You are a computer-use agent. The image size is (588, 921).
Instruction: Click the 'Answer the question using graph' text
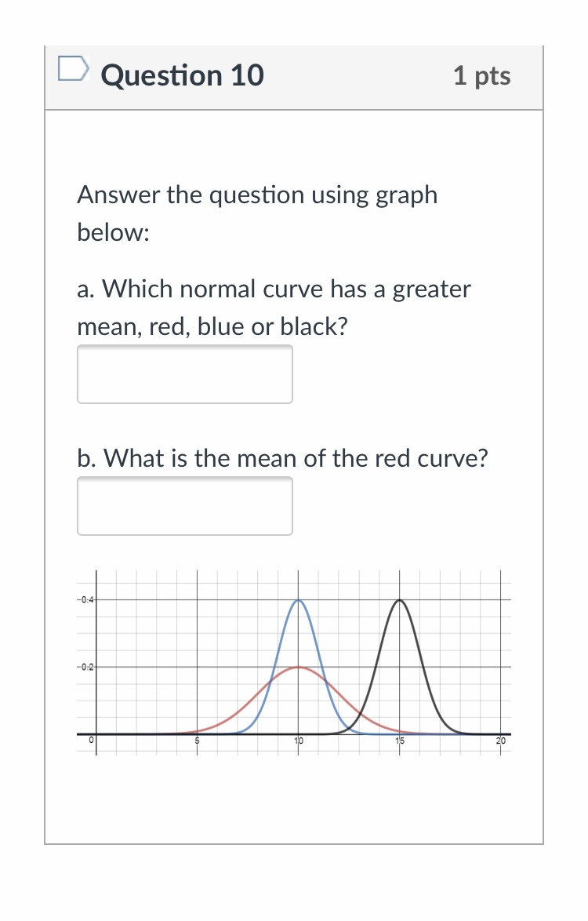[x=257, y=195]
